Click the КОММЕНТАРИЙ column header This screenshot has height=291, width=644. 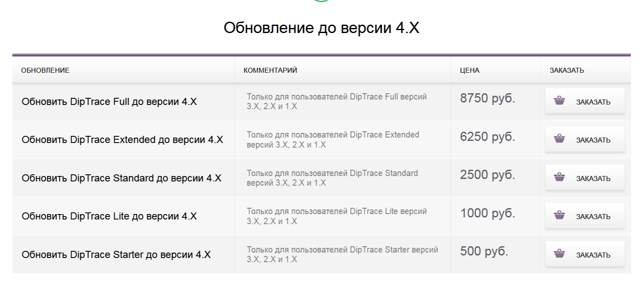click(x=270, y=70)
